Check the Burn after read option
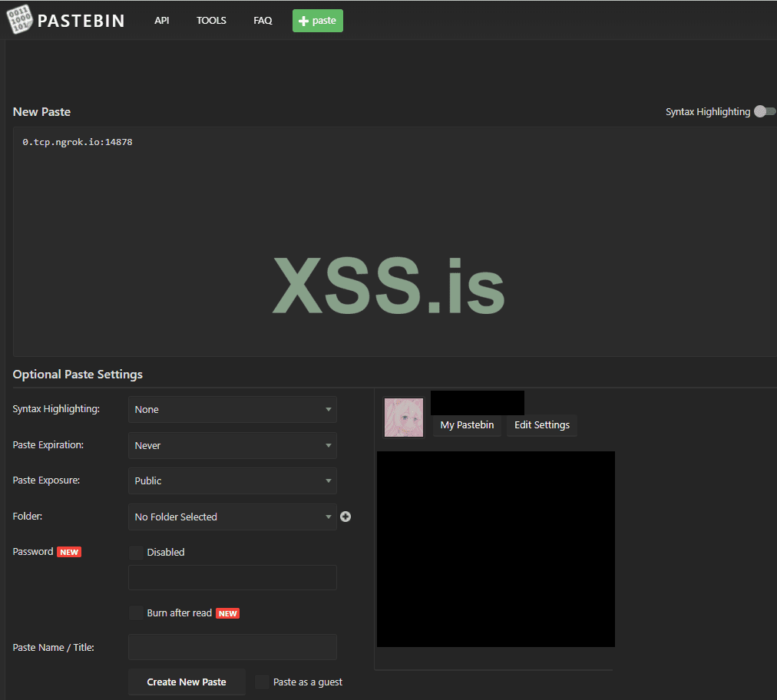Screen dimensions: 777x700 pos(136,612)
